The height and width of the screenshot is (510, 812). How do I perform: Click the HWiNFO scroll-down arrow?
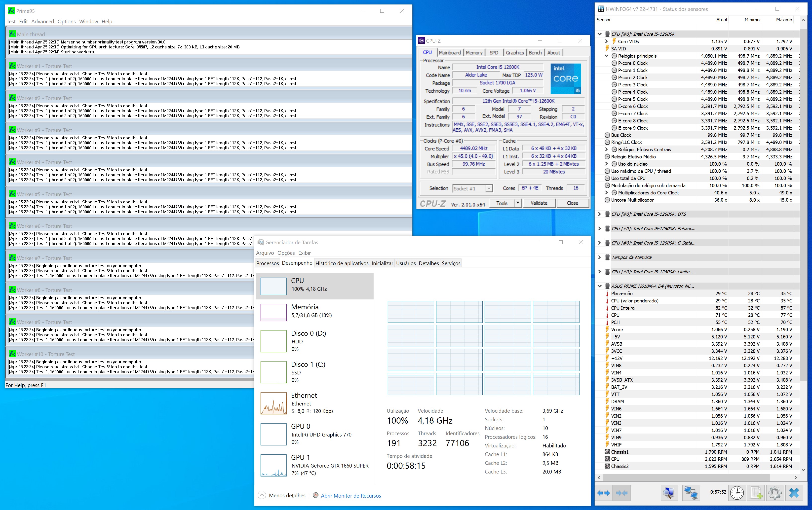tap(803, 470)
